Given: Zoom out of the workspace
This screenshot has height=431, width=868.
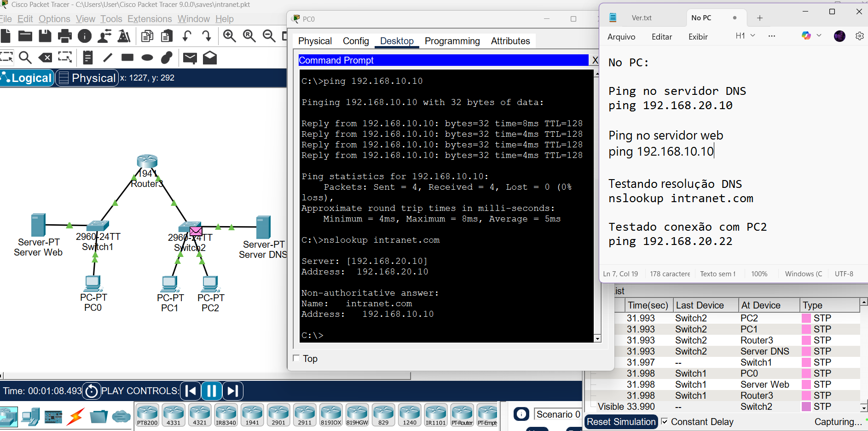Looking at the screenshot, I should (x=269, y=36).
